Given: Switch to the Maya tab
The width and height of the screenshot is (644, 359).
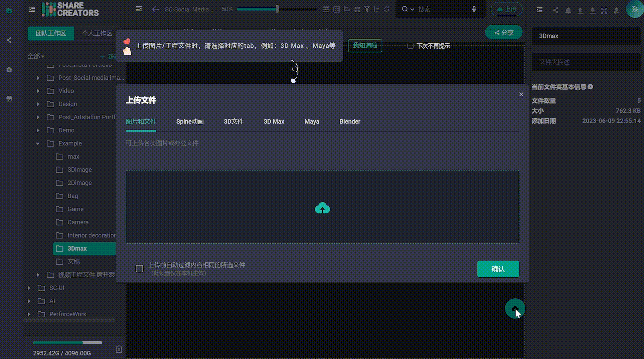Looking at the screenshot, I should pos(312,121).
